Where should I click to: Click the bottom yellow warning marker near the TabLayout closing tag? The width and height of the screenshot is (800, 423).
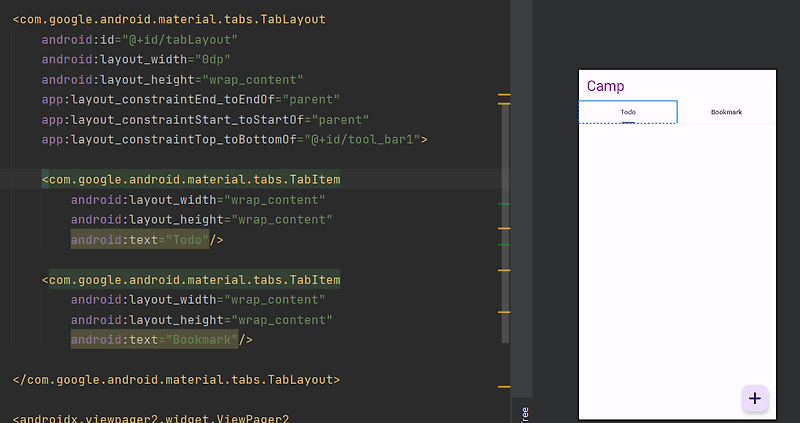504,387
